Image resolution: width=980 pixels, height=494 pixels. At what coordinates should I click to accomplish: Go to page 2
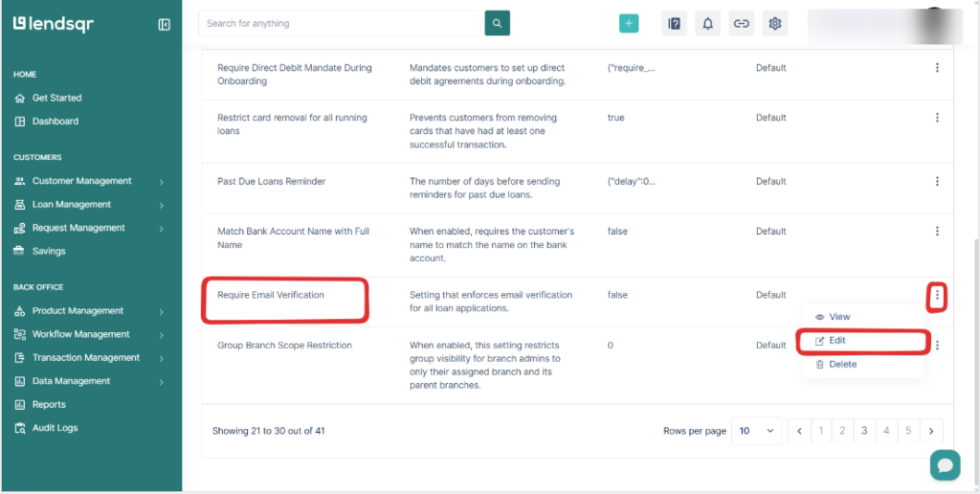(842, 431)
